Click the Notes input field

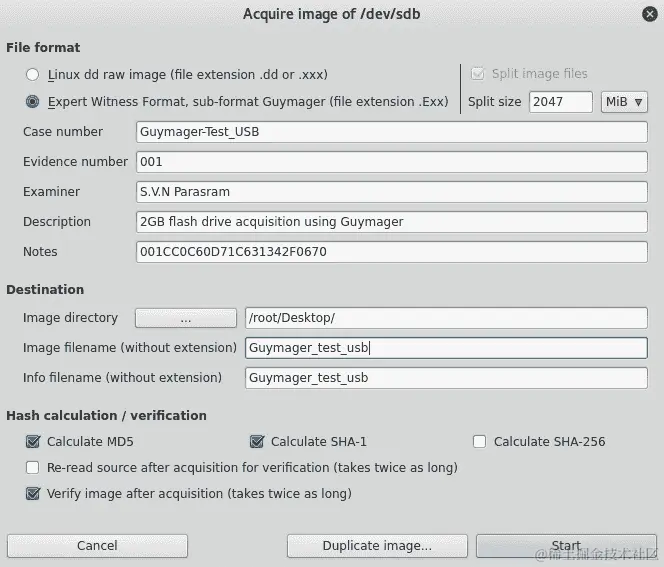[x=392, y=252]
